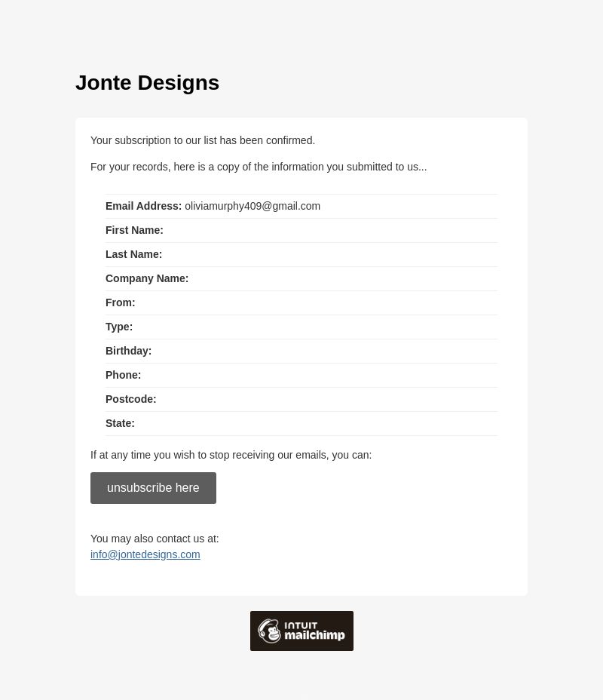Click the Company Name row

(301, 278)
